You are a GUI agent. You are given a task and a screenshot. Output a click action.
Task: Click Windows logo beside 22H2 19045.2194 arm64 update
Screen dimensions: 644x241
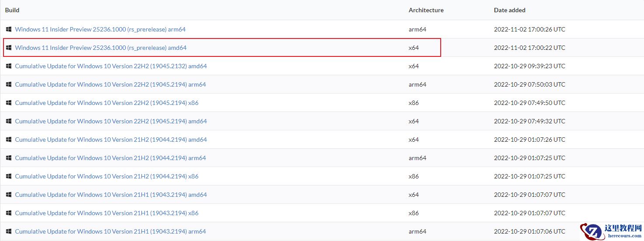(x=8, y=84)
